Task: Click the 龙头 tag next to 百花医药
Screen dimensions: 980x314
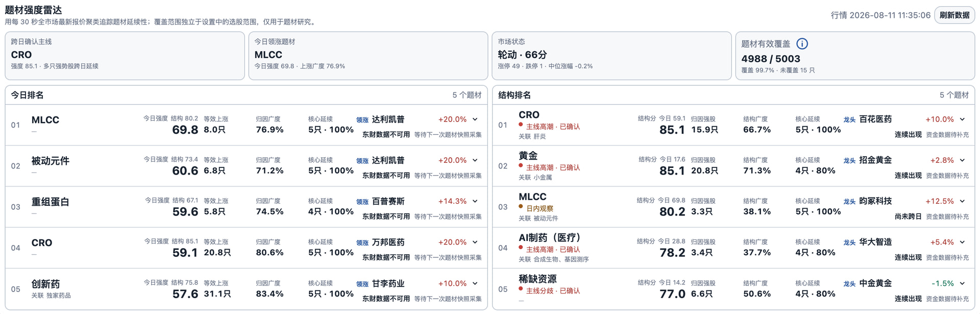Action: point(849,119)
